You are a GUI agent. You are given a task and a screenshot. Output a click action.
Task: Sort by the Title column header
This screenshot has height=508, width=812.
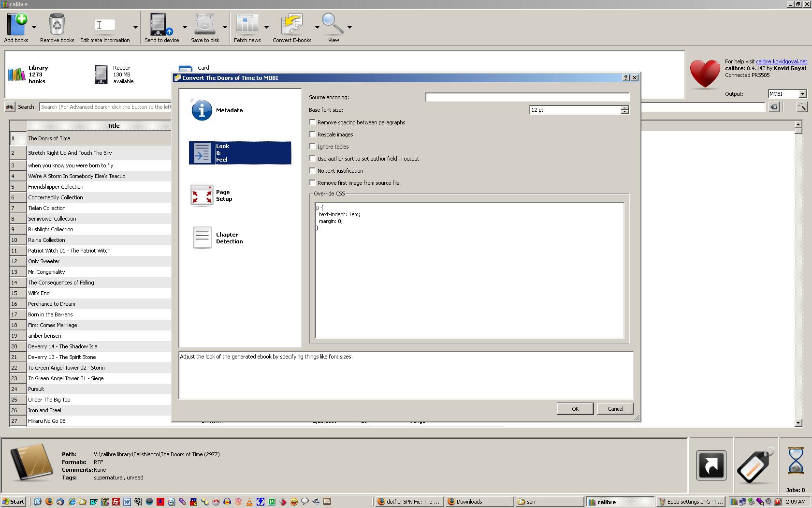99,126
